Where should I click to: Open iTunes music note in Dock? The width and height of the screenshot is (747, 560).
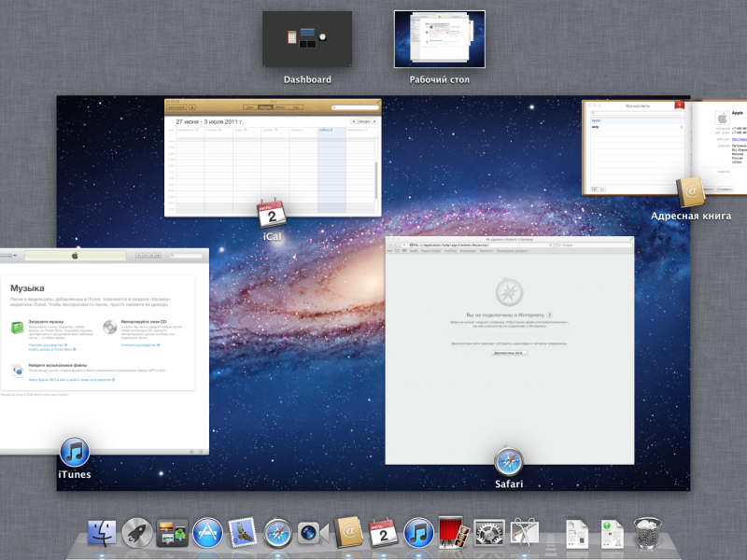418,533
